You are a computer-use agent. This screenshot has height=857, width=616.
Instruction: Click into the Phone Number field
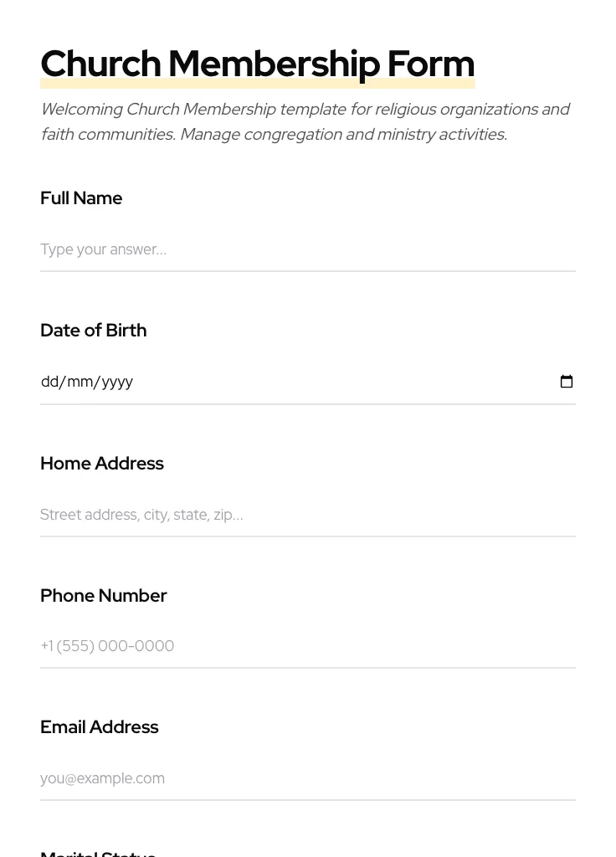pos(307,646)
